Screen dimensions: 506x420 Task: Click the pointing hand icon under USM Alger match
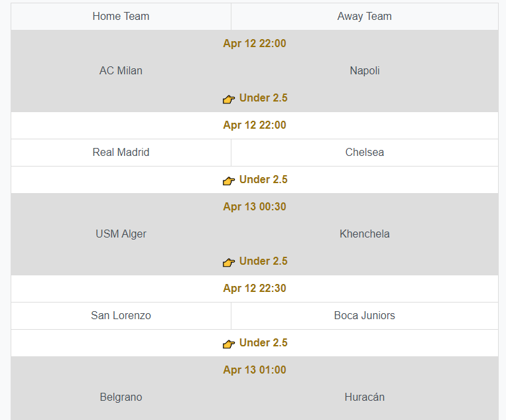click(229, 262)
